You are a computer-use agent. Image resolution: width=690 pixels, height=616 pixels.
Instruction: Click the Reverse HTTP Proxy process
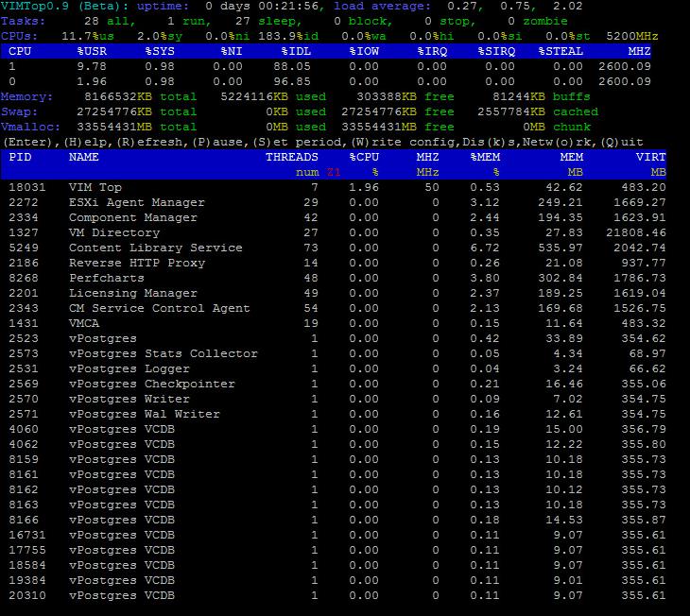point(136,263)
